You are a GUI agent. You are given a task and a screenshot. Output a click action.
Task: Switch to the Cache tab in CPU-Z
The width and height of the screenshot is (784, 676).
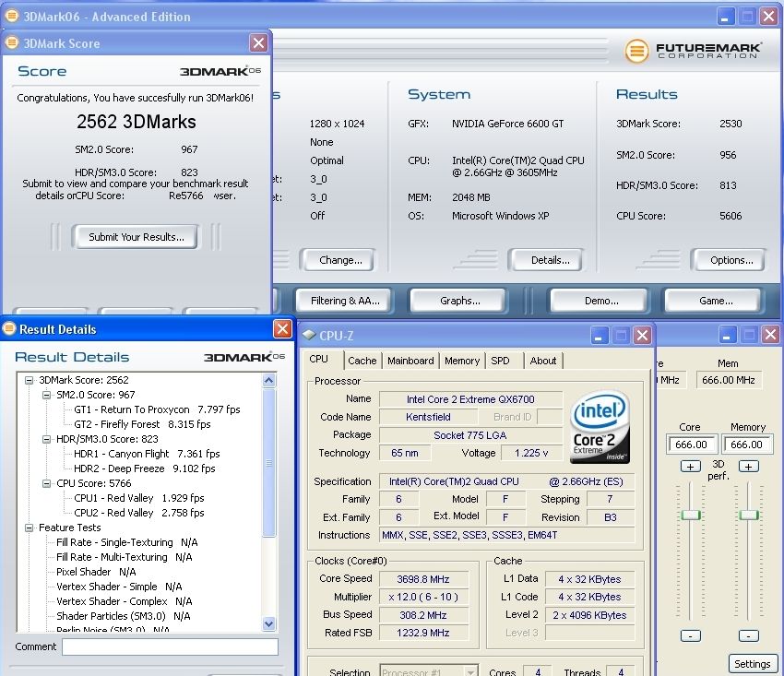coord(362,361)
